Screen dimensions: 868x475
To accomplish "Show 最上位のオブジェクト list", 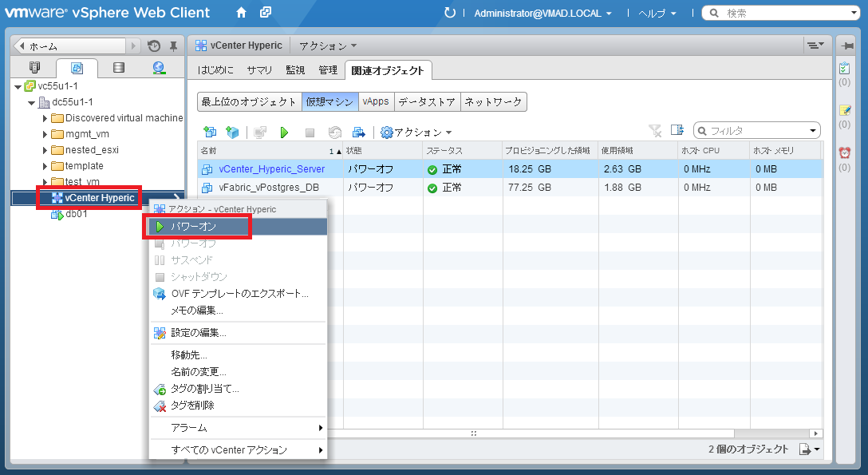I will coord(249,102).
